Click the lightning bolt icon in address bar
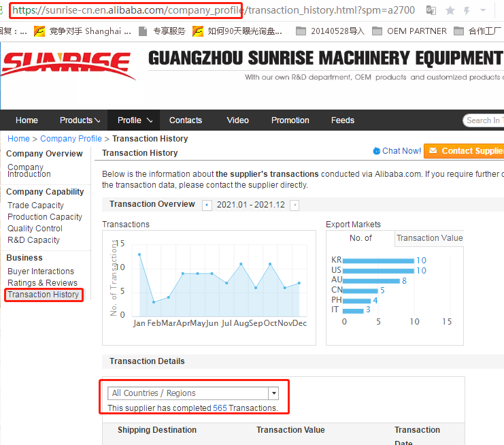Screen dimensions: 504x445 click(467, 11)
